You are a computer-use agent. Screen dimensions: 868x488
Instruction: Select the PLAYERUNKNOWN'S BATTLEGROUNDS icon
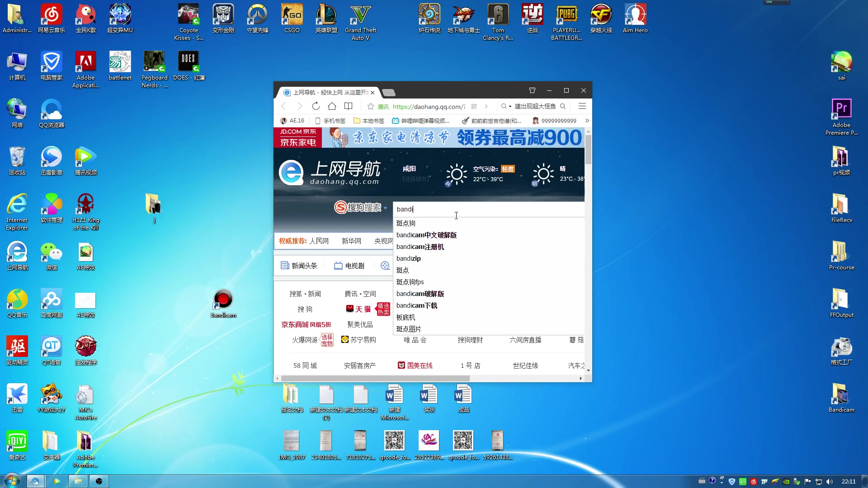[566, 23]
